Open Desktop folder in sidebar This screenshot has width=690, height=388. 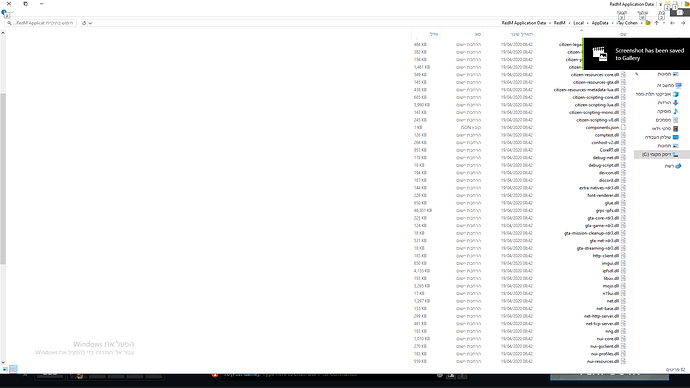pos(662,137)
